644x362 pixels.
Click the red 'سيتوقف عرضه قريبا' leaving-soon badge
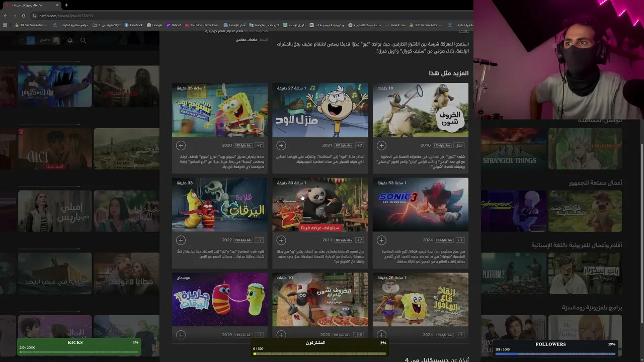coord(320,228)
